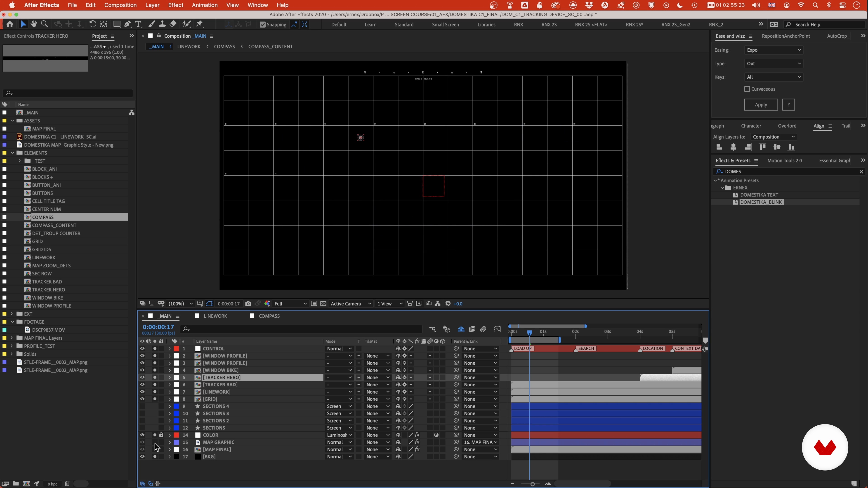Viewport: 868px width, 488px height.
Task: Toggle solo on GRID layer
Action: coord(155,399)
